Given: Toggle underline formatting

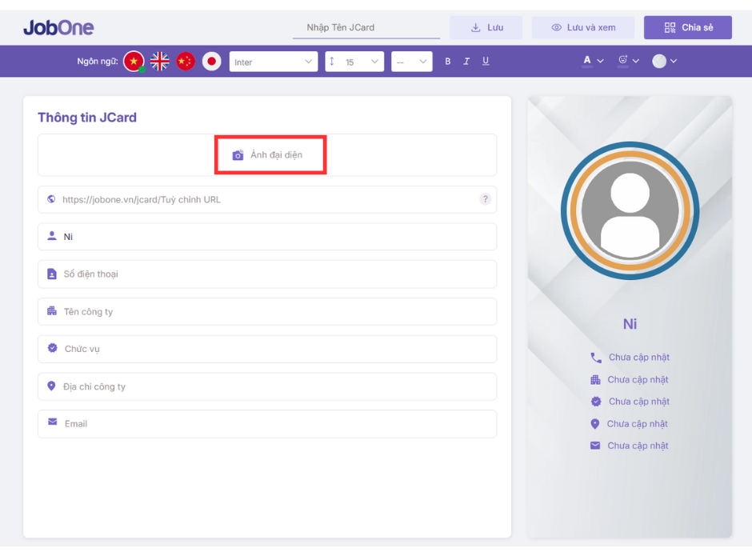Looking at the screenshot, I should click(486, 62).
